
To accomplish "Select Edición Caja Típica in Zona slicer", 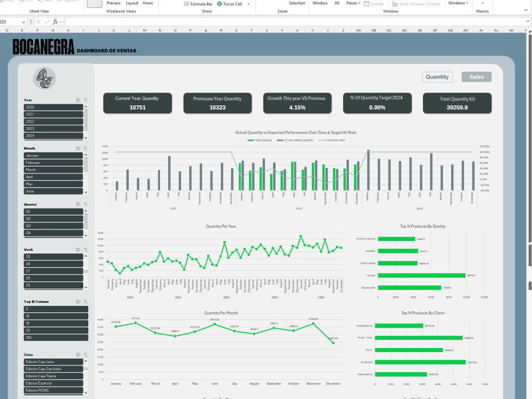I will pyautogui.click(x=54, y=376).
